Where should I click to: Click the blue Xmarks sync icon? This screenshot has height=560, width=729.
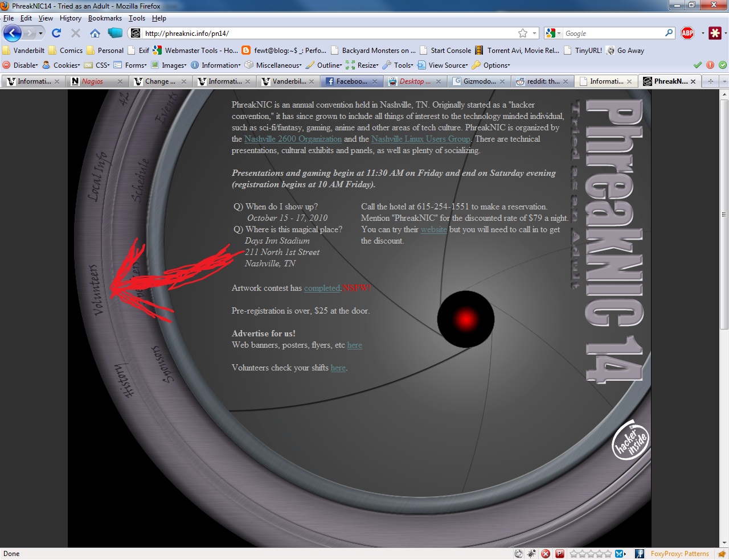(x=620, y=554)
